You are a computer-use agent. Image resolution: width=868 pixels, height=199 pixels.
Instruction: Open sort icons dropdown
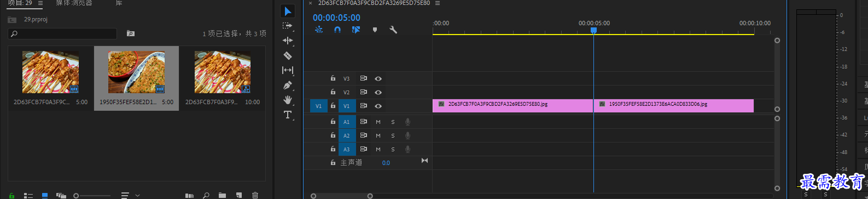[x=130, y=195]
